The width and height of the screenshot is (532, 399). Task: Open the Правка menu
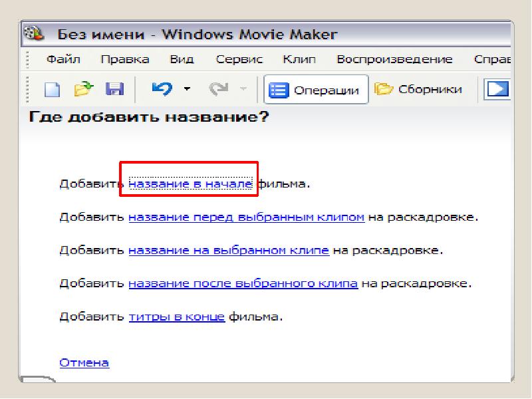point(124,59)
